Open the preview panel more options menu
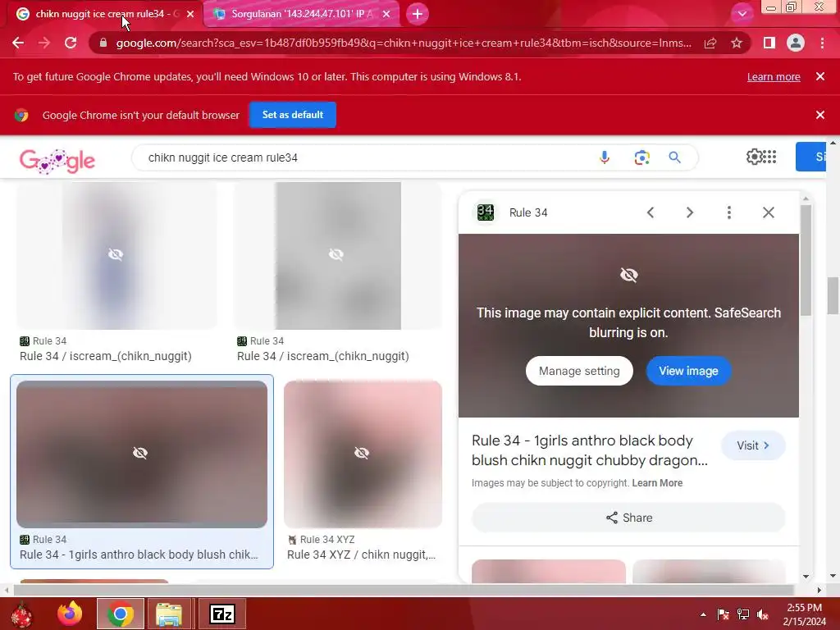840x630 pixels. pos(729,212)
